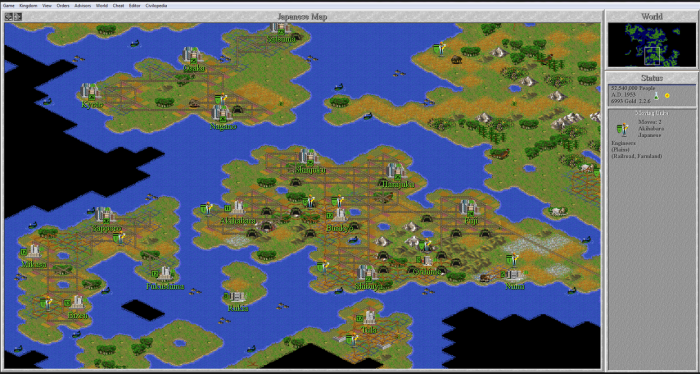Click the science flask research icon

[x=657, y=95]
